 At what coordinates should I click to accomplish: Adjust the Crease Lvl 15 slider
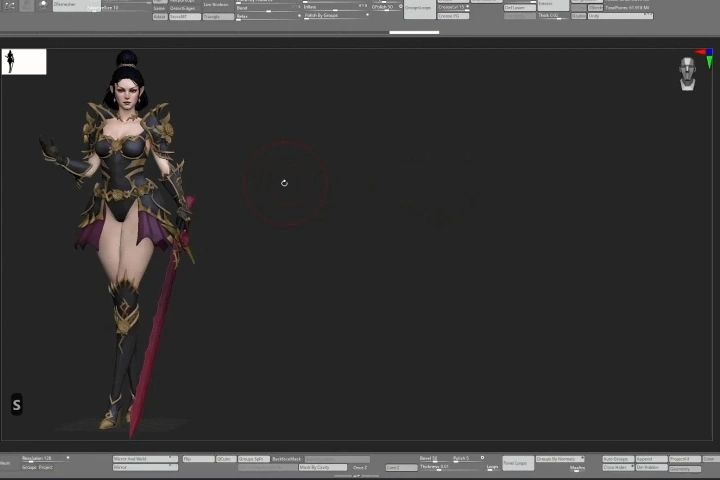point(453,7)
